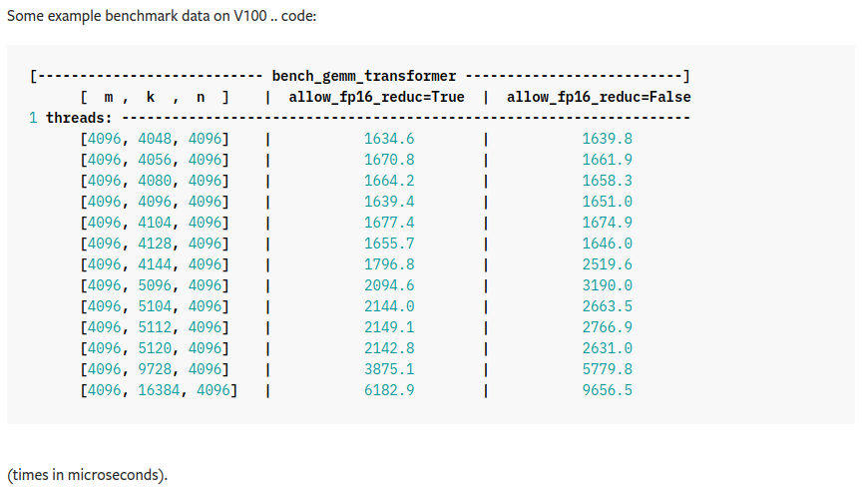This screenshot has height=491, width=868.
Task: Click the value 1651.0
Action: pos(608,202)
